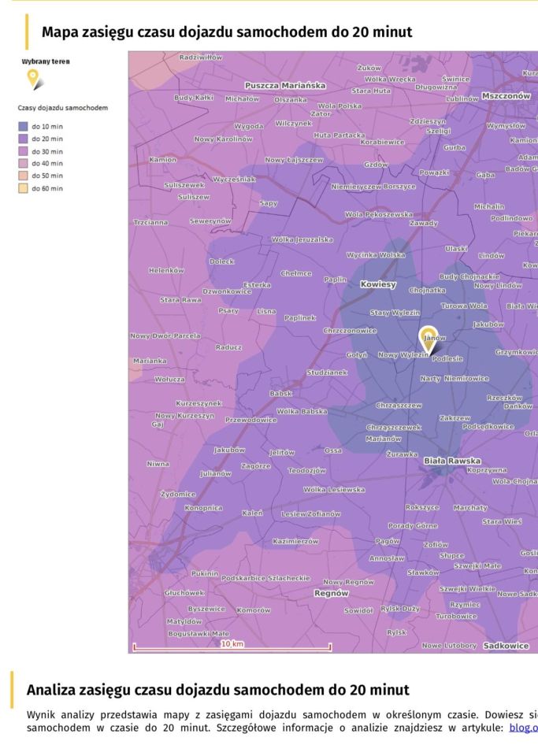Click the 'Wólka Lesiewska' label
The image size is (538, 756).
(334, 489)
